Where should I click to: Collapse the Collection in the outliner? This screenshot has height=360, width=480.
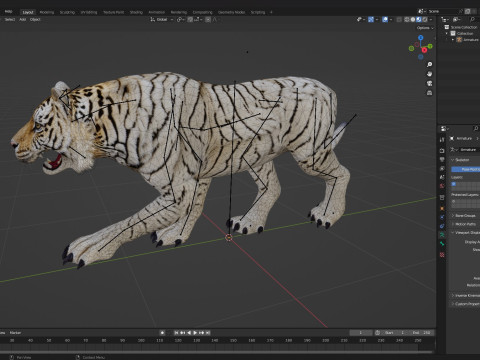point(447,33)
